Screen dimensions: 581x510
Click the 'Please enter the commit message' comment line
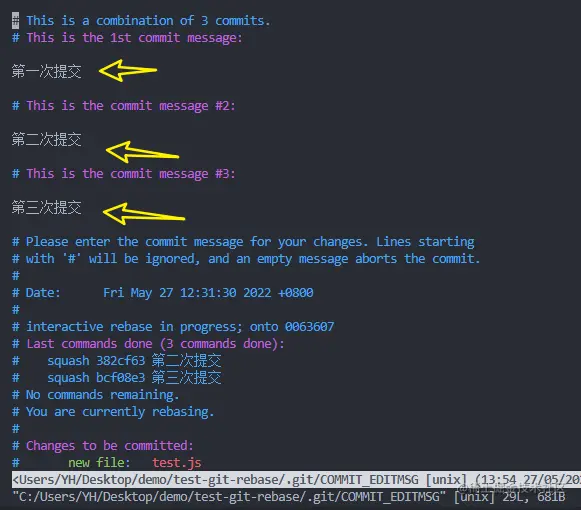pyautogui.click(x=243, y=242)
